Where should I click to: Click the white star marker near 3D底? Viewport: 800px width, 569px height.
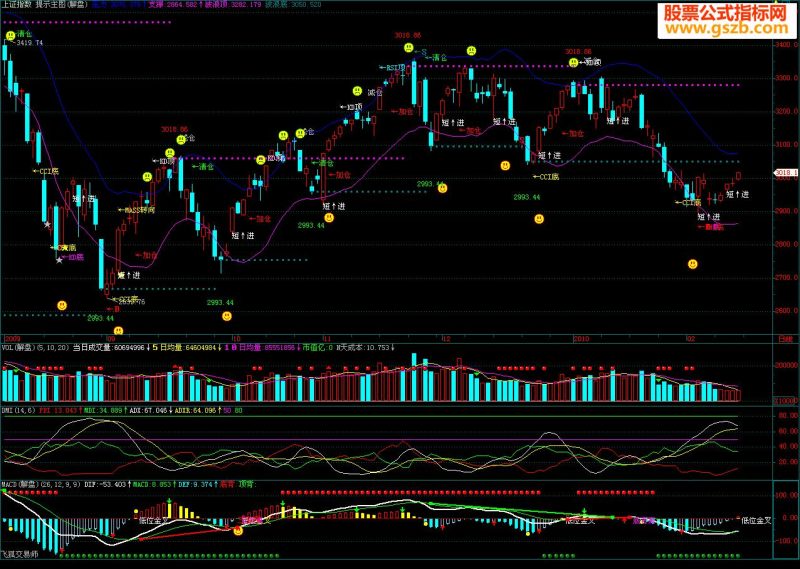(59, 260)
